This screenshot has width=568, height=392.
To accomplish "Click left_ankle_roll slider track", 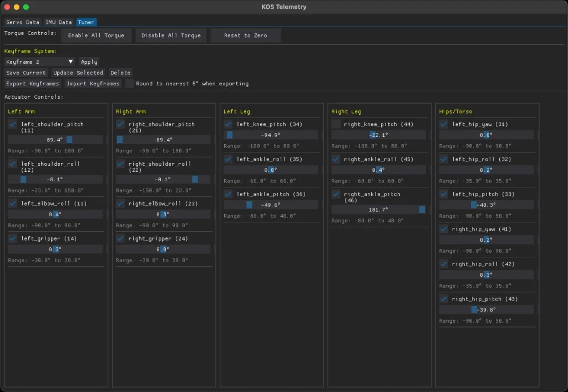I will pos(271,170).
